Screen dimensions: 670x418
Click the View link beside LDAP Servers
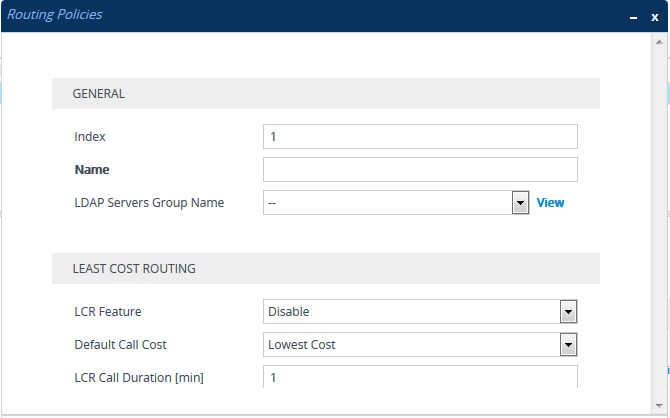(x=550, y=202)
